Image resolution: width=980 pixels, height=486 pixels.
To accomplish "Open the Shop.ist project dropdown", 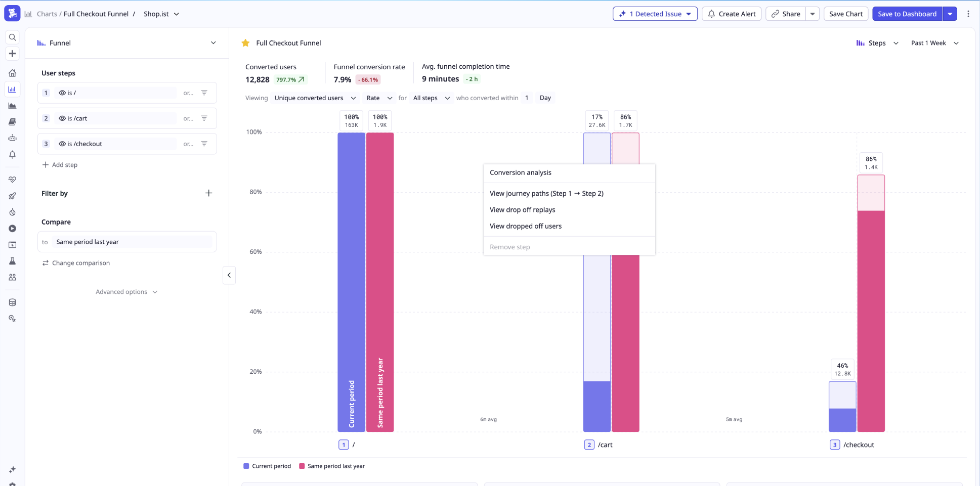I will (161, 14).
